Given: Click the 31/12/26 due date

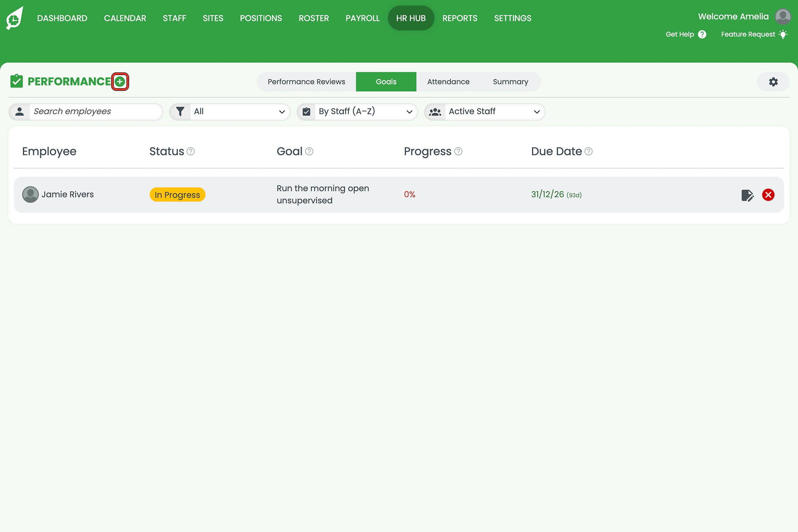Looking at the screenshot, I should (547, 195).
